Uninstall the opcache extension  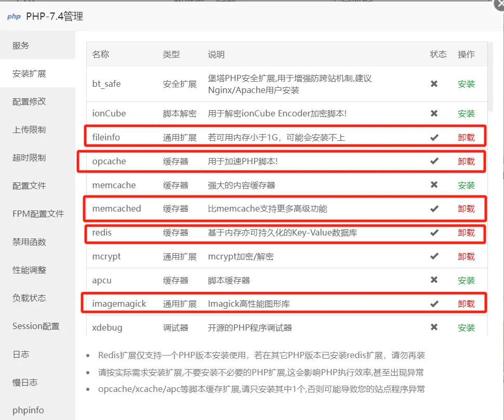pos(466,161)
